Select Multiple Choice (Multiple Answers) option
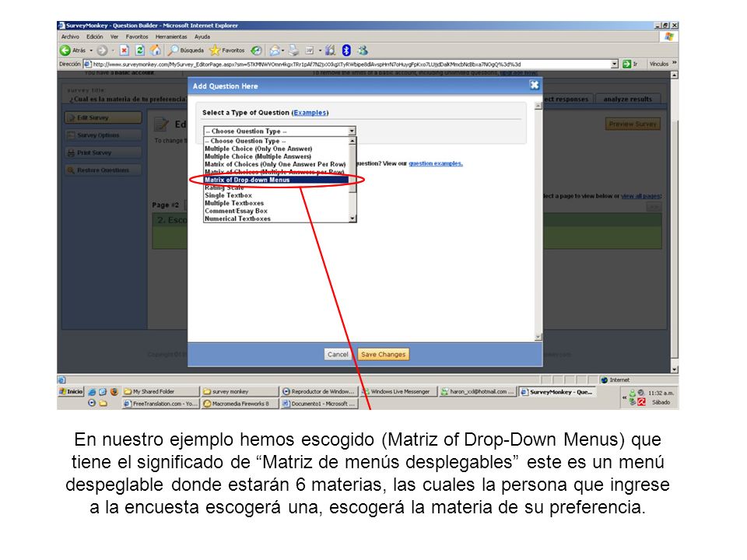The image size is (747, 560). tap(258, 156)
